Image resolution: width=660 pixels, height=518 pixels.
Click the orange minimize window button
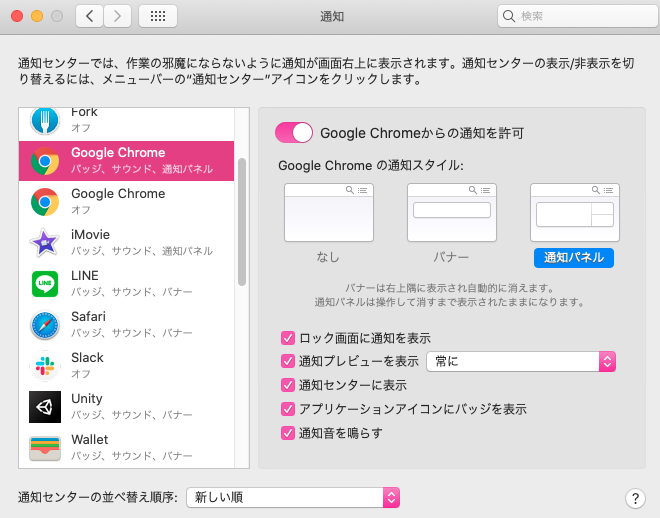pyautogui.click(x=37, y=16)
